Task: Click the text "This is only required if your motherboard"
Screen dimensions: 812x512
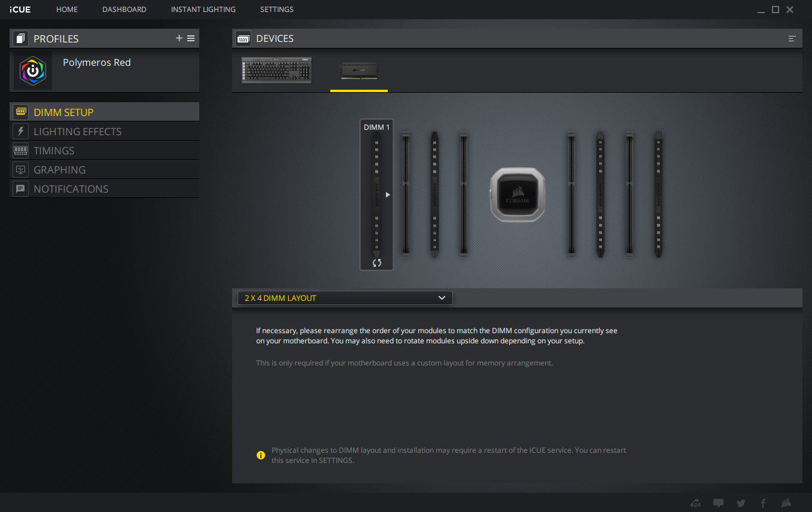Action: pos(405,362)
